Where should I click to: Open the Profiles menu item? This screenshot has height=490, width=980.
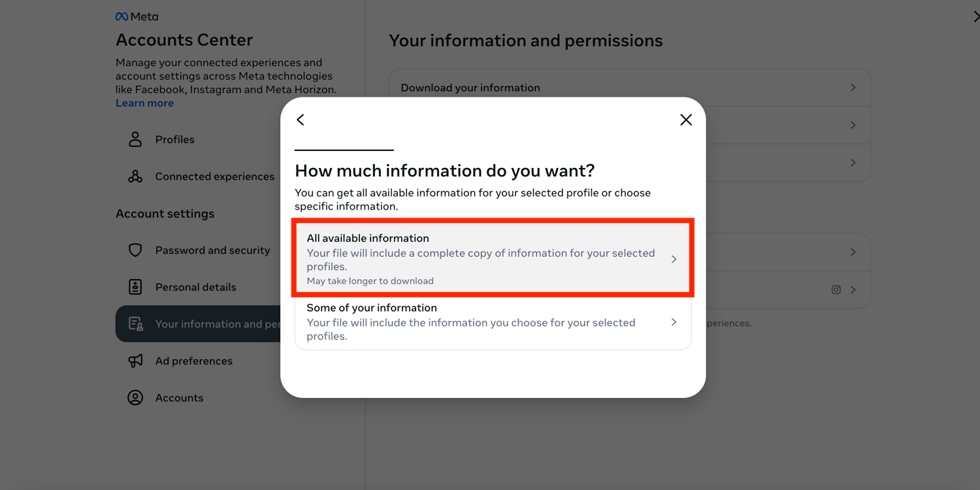click(174, 139)
